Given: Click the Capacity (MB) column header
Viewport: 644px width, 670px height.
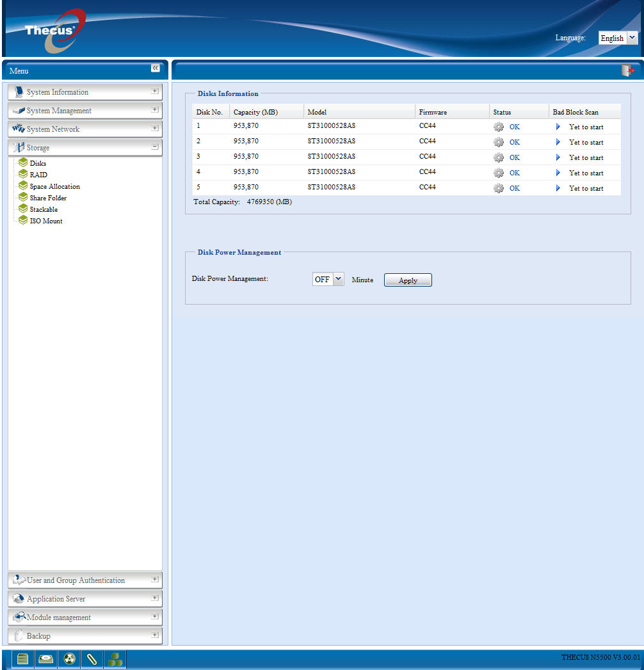Looking at the screenshot, I should click(267, 112).
